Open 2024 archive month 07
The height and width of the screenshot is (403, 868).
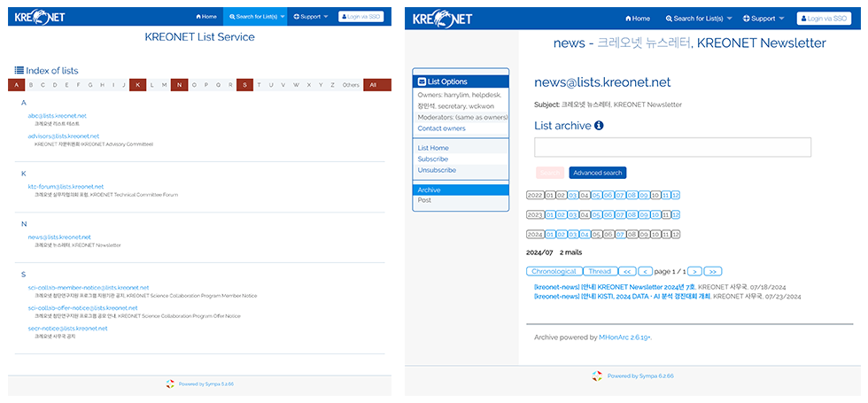pyautogui.click(x=620, y=234)
